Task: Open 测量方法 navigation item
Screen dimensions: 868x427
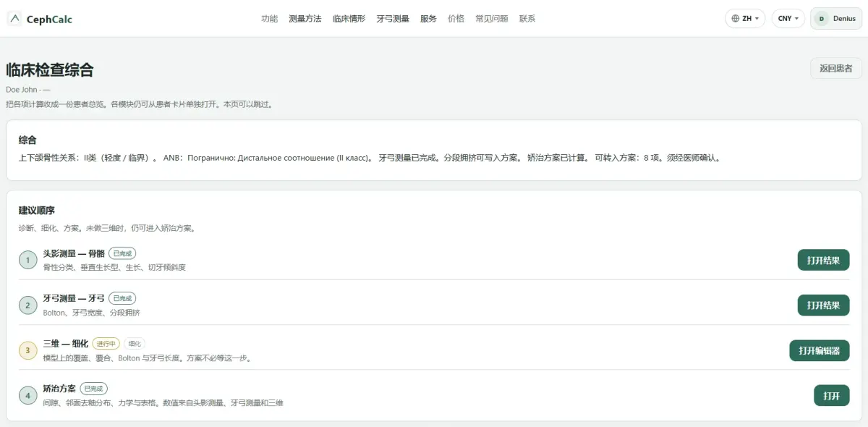Action: coord(305,19)
